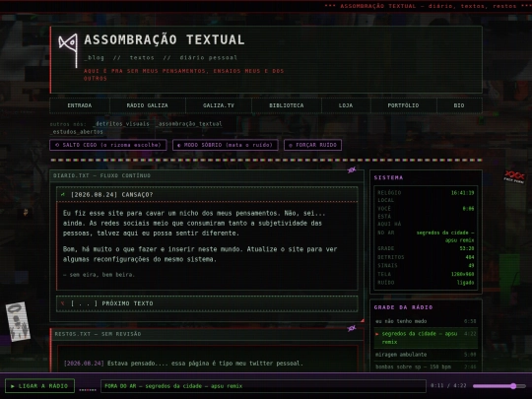Viewport: 532px width, 399px height.
Task: Follow the _detritos_visuais link
Action: 121,124
